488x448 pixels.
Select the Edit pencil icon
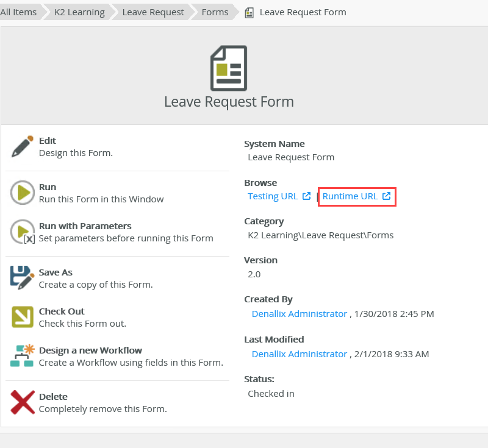(22, 146)
